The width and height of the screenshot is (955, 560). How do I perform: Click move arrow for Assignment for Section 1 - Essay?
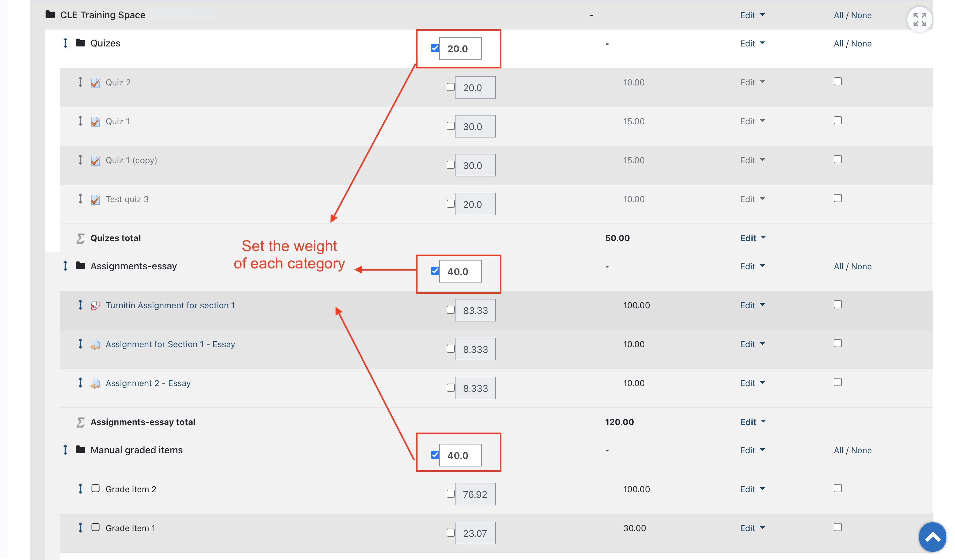coord(80,344)
